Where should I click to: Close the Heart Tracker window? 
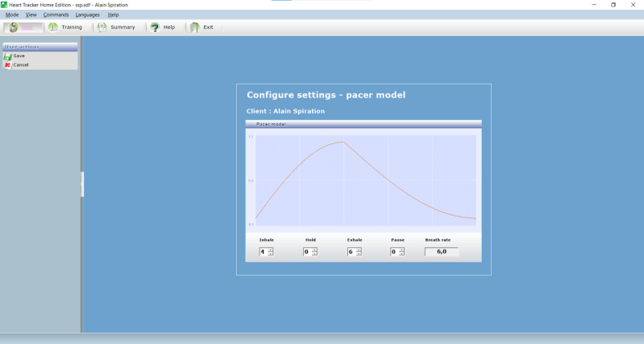pos(633,5)
